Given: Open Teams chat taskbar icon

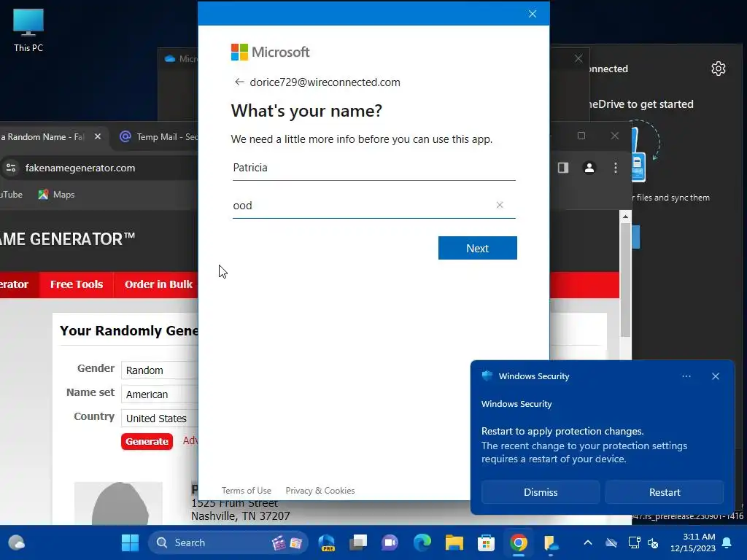Looking at the screenshot, I should (390, 542).
